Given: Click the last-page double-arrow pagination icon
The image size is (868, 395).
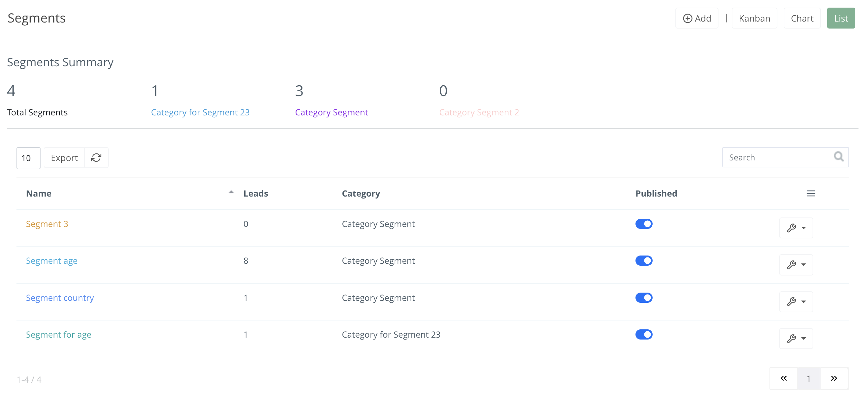Looking at the screenshot, I should pos(834,378).
